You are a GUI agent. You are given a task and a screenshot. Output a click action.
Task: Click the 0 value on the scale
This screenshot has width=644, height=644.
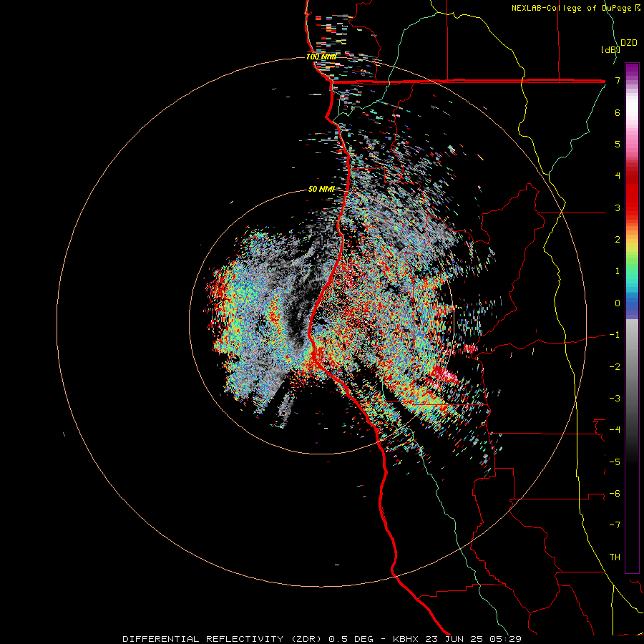[x=618, y=303]
